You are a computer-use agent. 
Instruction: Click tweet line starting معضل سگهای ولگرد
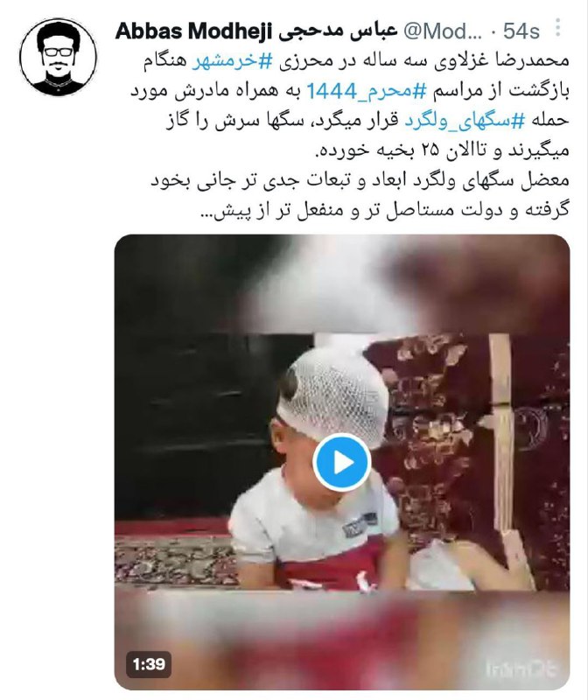[360, 180]
